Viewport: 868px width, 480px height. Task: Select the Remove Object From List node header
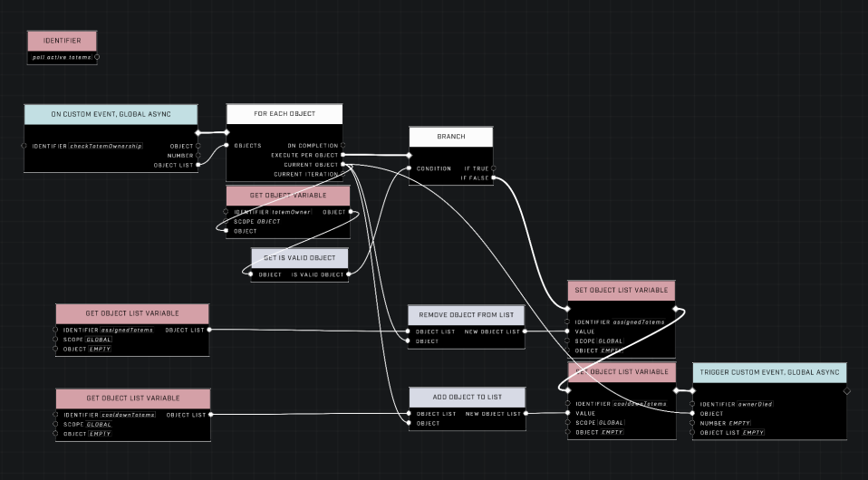click(x=466, y=315)
